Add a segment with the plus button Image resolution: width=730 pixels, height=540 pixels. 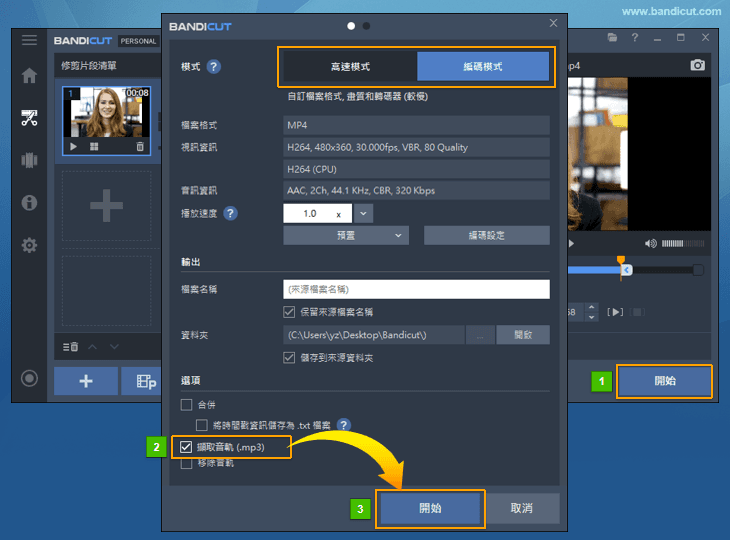tap(86, 381)
